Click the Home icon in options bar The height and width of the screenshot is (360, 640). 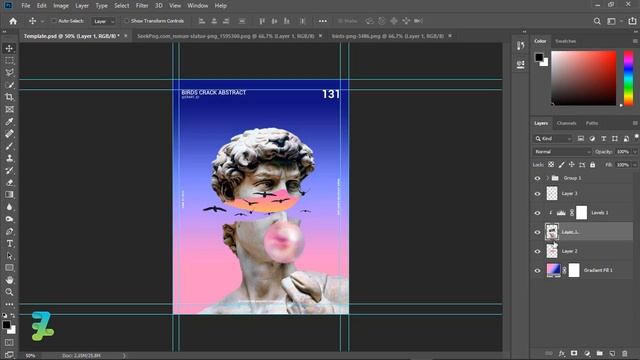click(x=13, y=21)
